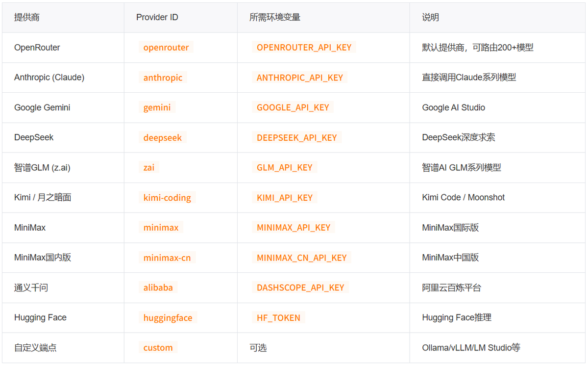This screenshot has height=367, width=588.
Task: Click the deepseek provider ID tag
Action: pyautogui.click(x=163, y=138)
